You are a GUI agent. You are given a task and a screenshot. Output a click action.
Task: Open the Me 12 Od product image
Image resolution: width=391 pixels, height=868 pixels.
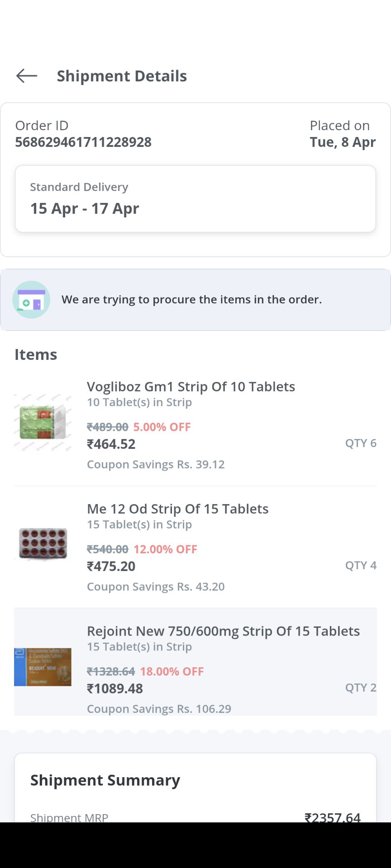pos(43,544)
